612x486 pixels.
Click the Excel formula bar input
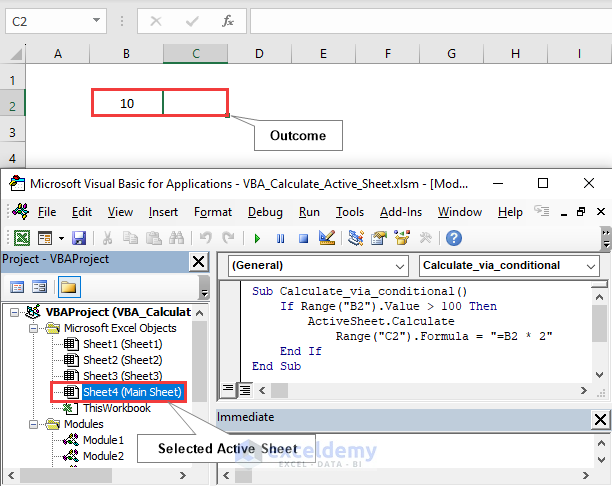click(x=431, y=21)
